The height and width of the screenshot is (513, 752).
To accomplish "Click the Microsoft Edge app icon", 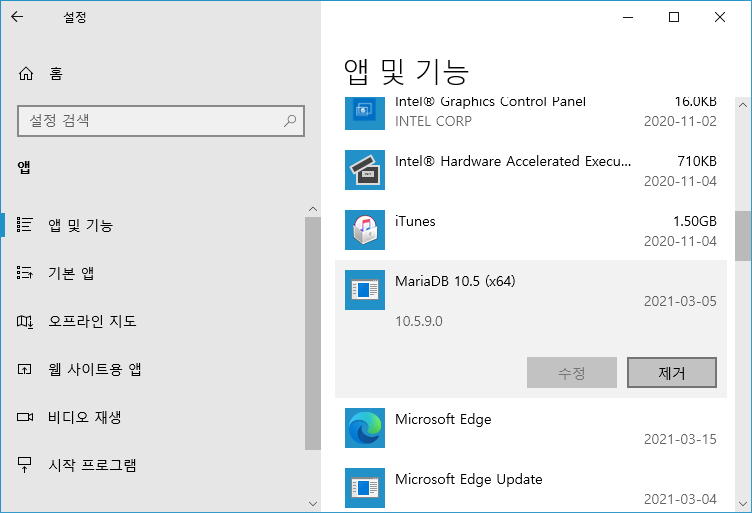I will coord(365,428).
